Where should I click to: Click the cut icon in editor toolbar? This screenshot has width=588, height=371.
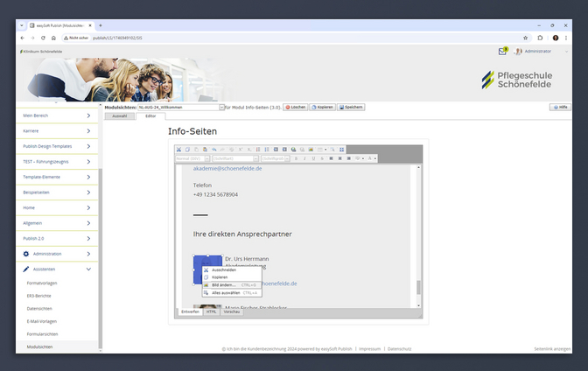tap(178, 150)
